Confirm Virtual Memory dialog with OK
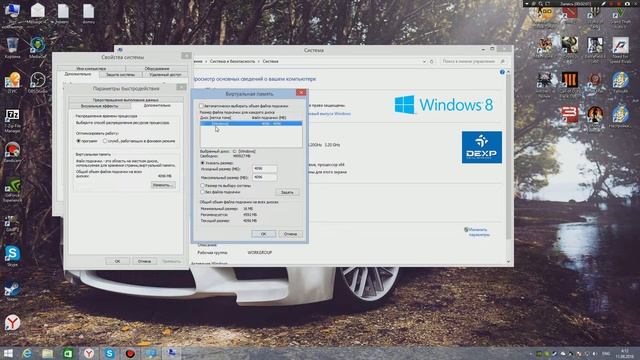This screenshot has height=360, width=640. click(x=263, y=234)
